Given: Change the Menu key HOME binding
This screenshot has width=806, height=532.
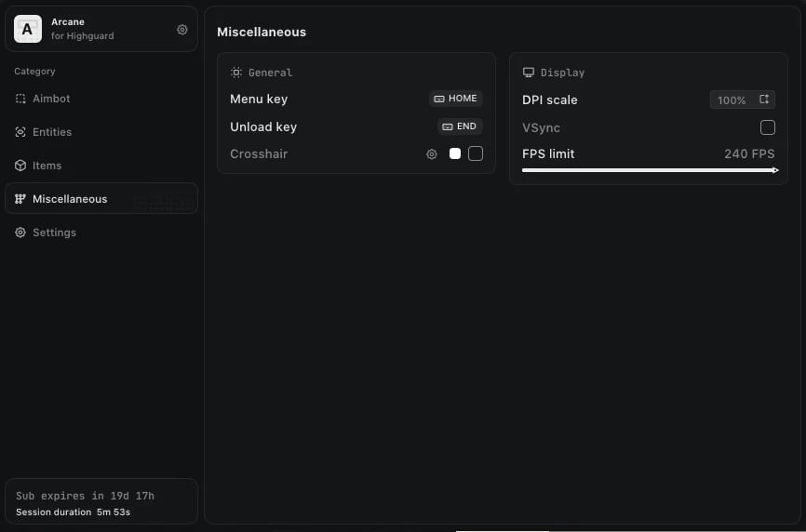Looking at the screenshot, I should tap(455, 99).
